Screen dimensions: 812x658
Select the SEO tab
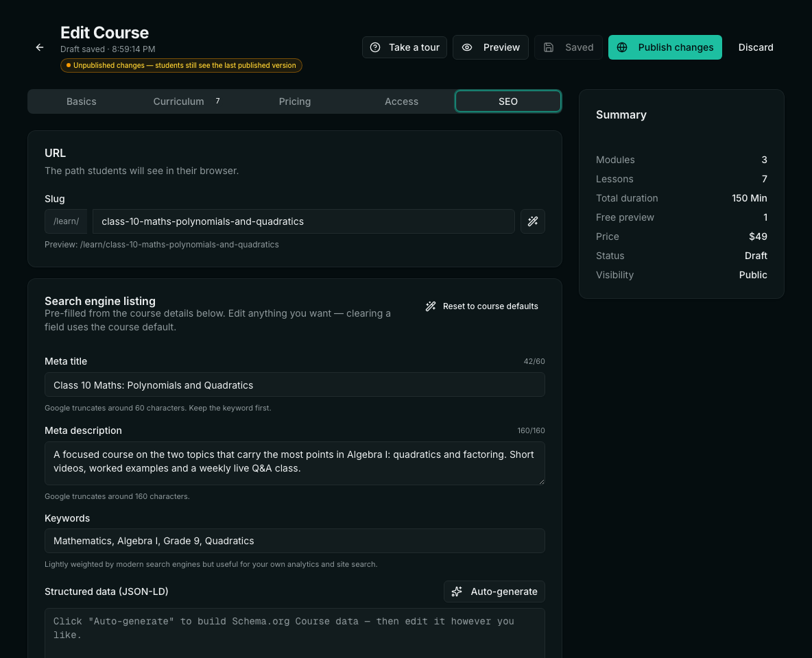508,101
